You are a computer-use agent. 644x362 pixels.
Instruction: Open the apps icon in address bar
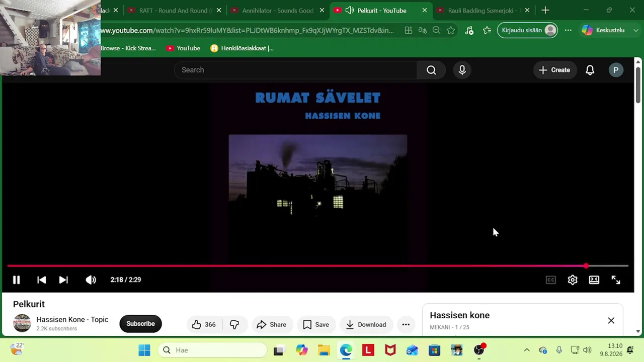pyautogui.click(x=409, y=31)
